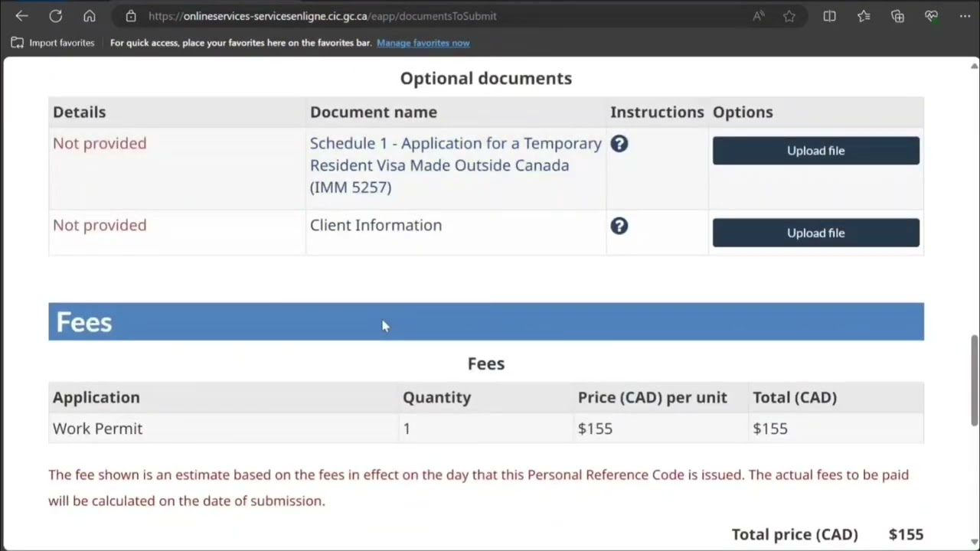Viewport: 980px width, 551px height.
Task: Click the 'Total price (CAD)' label
Action: 795,534
